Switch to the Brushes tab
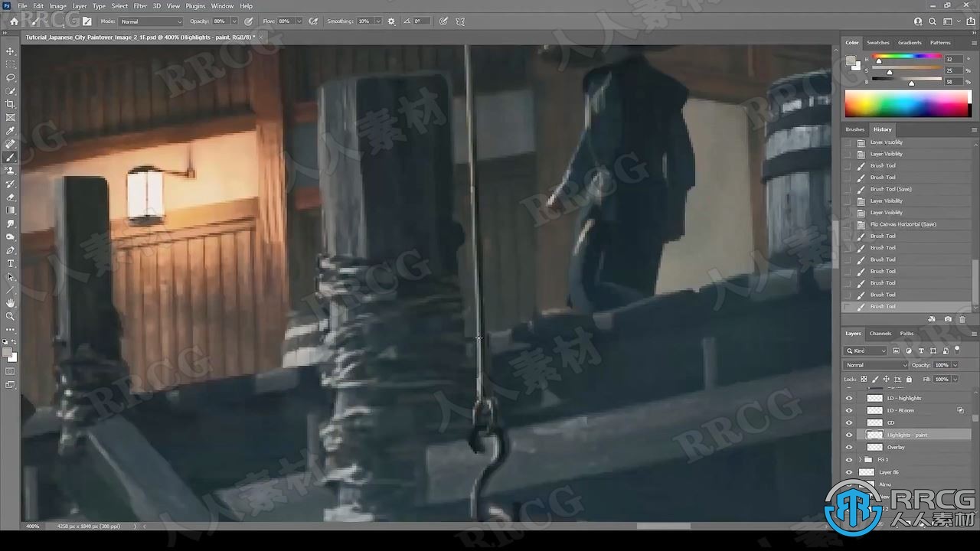980x551 pixels. coord(855,129)
